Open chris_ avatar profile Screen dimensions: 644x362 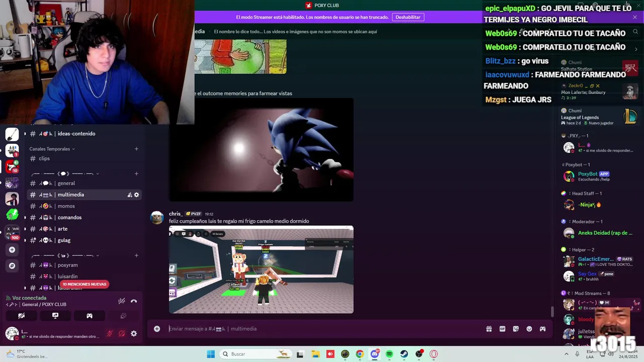coord(157,217)
